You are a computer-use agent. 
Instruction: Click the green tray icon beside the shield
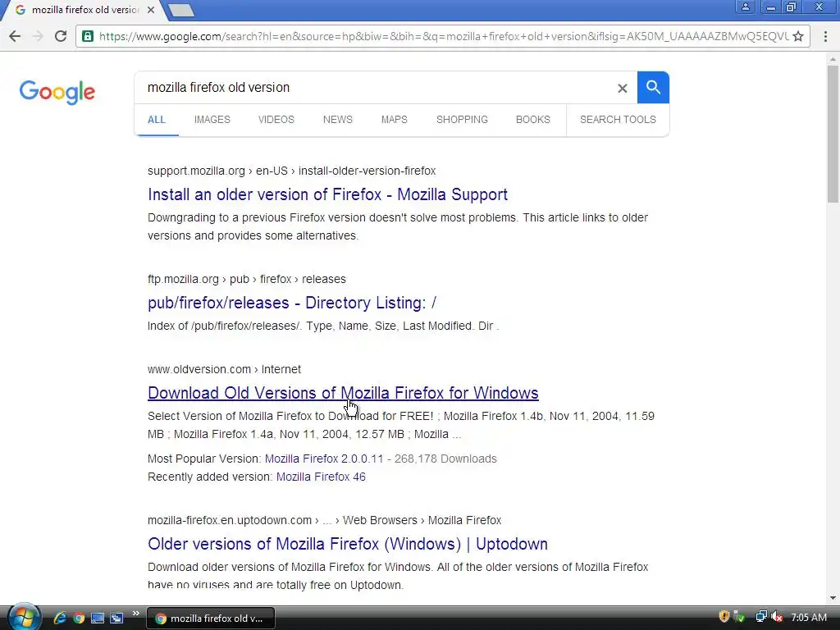click(x=739, y=617)
